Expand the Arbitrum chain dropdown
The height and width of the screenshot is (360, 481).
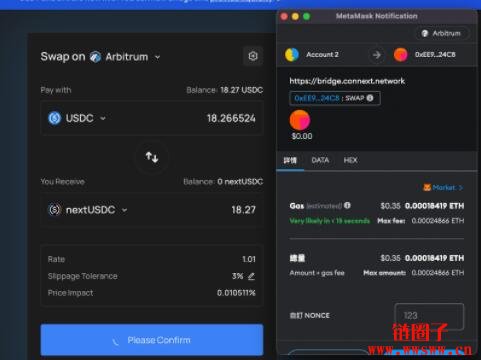(157, 57)
